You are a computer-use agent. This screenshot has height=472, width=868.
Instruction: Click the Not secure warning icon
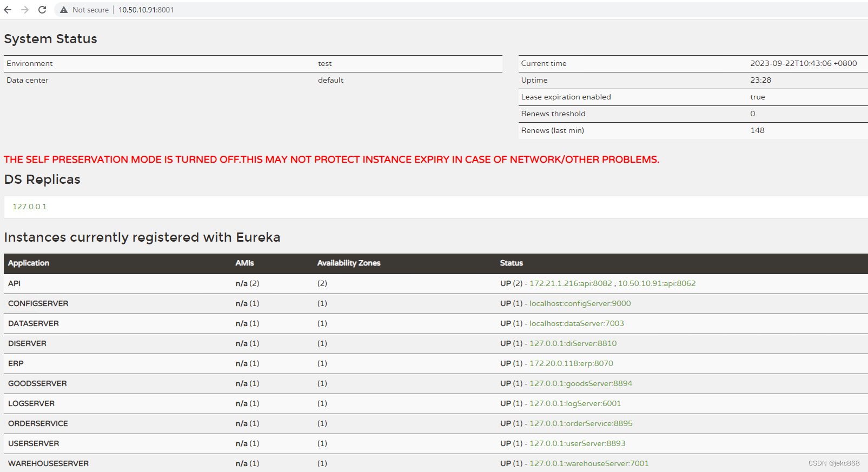64,10
